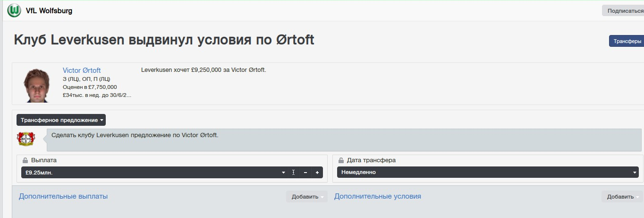Click the text-edit icon in the payment field
Screen dimensions: 644x218
point(293,173)
